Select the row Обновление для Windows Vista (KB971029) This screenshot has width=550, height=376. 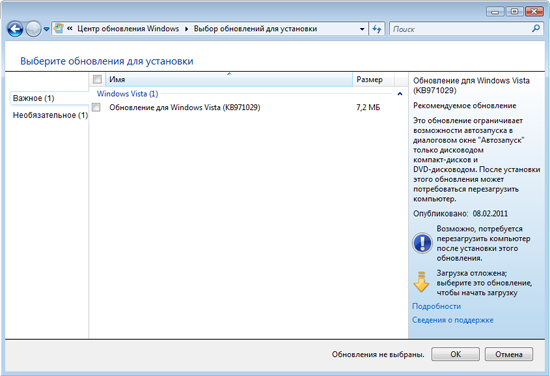point(248,107)
